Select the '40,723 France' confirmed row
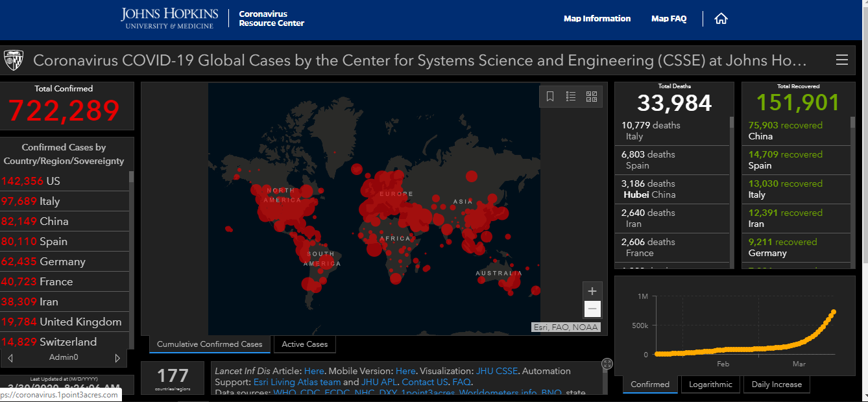Viewport: 868px width, 402px height. (x=64, y=281)
